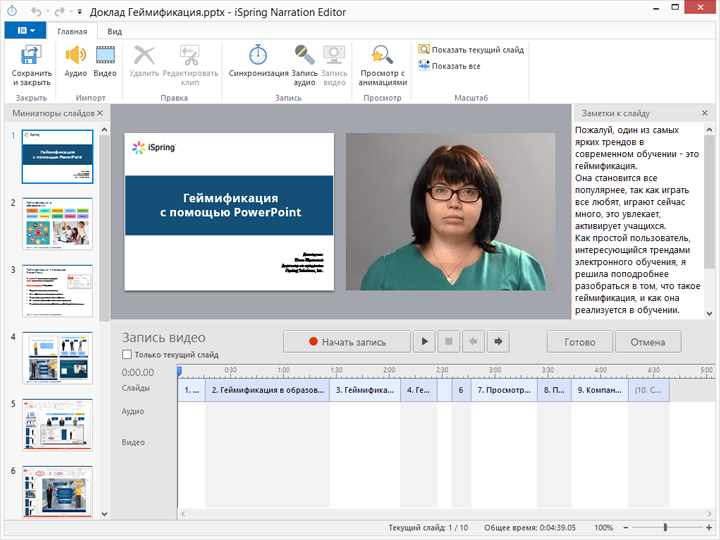Import video with the Видео icon
720x540 pixels.
(105, 61)
